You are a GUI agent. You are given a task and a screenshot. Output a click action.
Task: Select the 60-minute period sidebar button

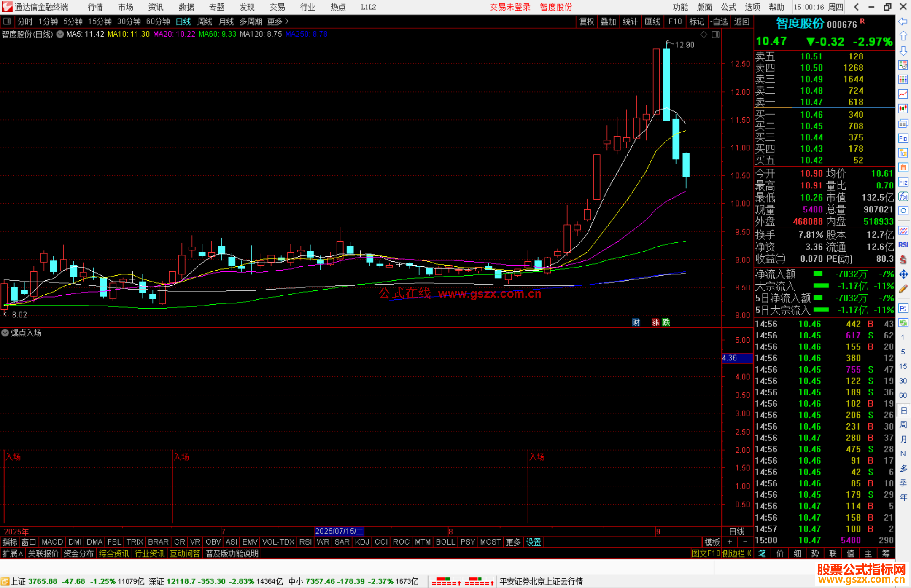903,395
